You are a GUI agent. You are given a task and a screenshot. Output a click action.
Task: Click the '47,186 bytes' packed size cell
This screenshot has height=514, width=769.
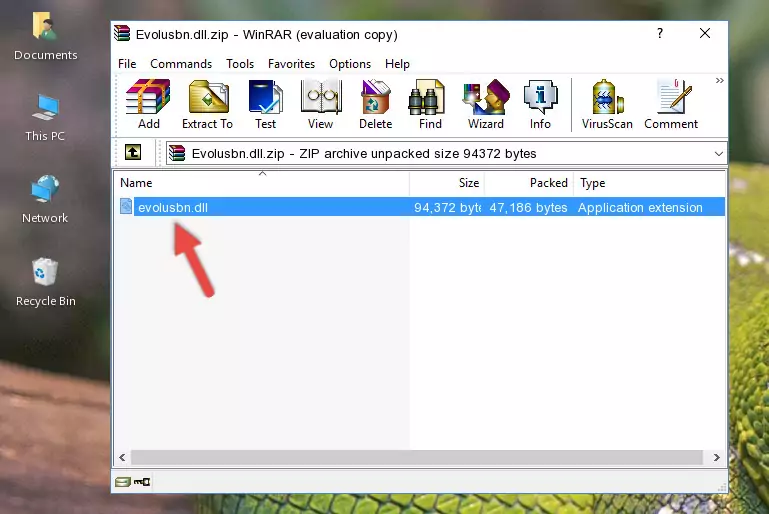pyautogui.click(x=528, y=207)
